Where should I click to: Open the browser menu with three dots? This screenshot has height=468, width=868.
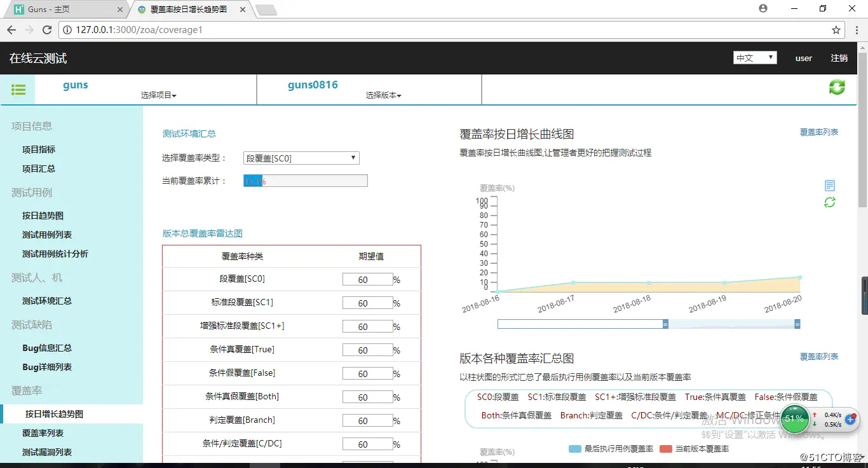(857, 29)
